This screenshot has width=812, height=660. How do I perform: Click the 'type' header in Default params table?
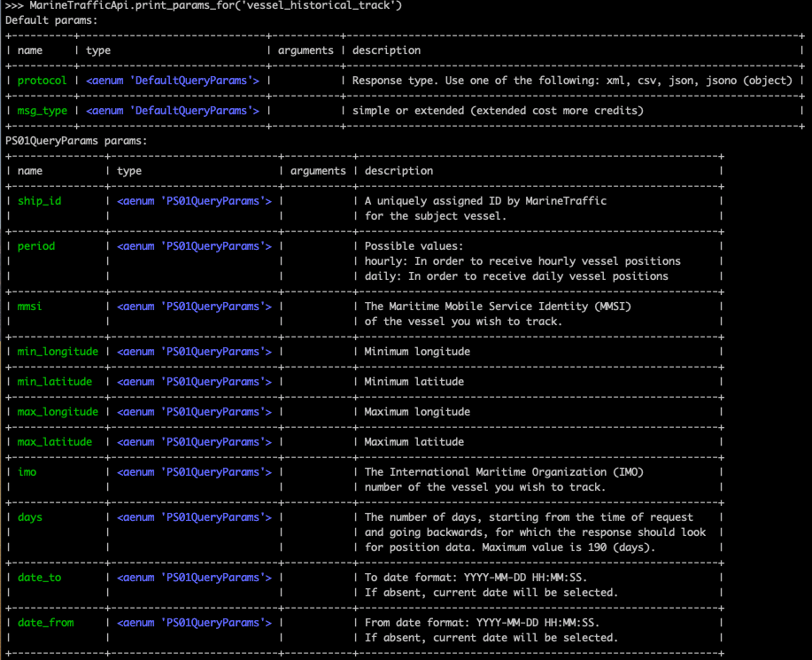pyautogui.click(x=98, y=50)
